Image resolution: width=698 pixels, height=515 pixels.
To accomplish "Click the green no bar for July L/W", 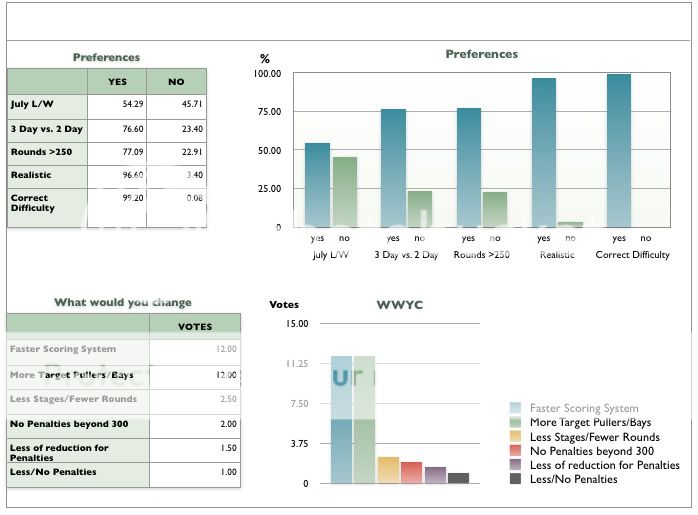I will coord(344,192).
